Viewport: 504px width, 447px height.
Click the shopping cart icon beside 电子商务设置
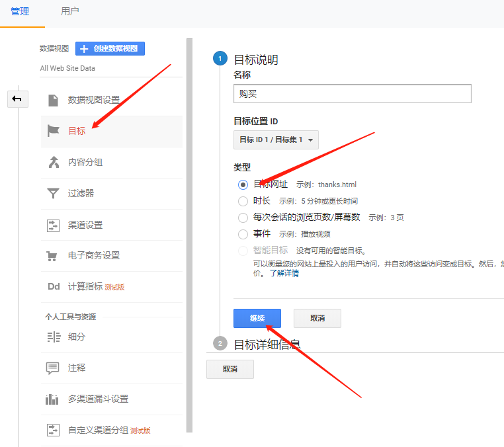coord(52,256)
